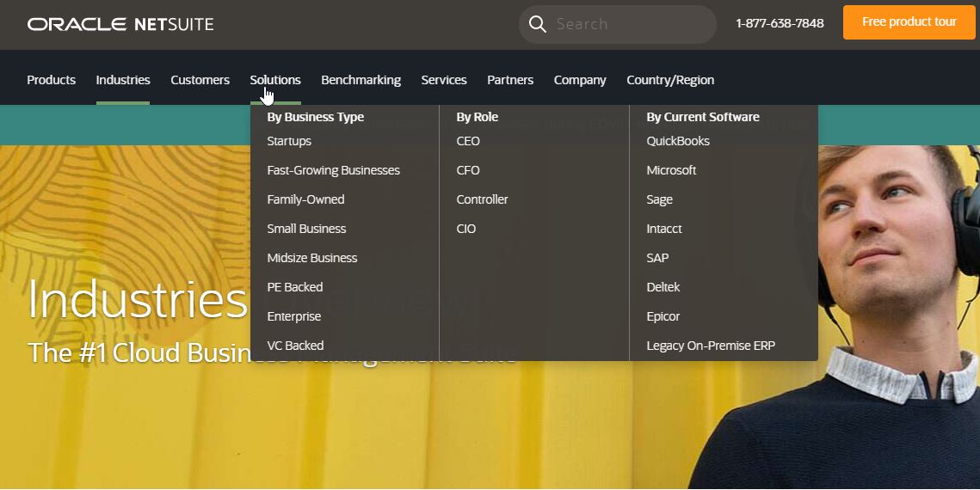Click the Oracle NetSuite logo

120,24
